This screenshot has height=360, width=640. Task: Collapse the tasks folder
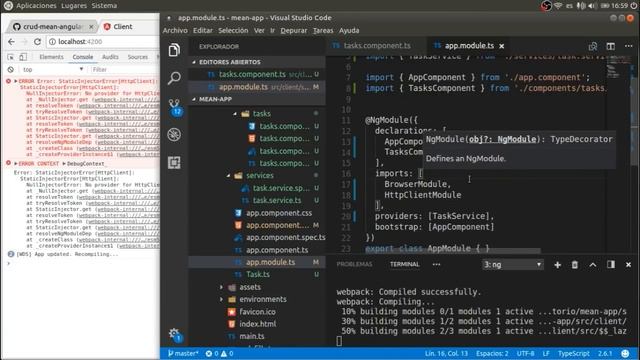[235, 114]
